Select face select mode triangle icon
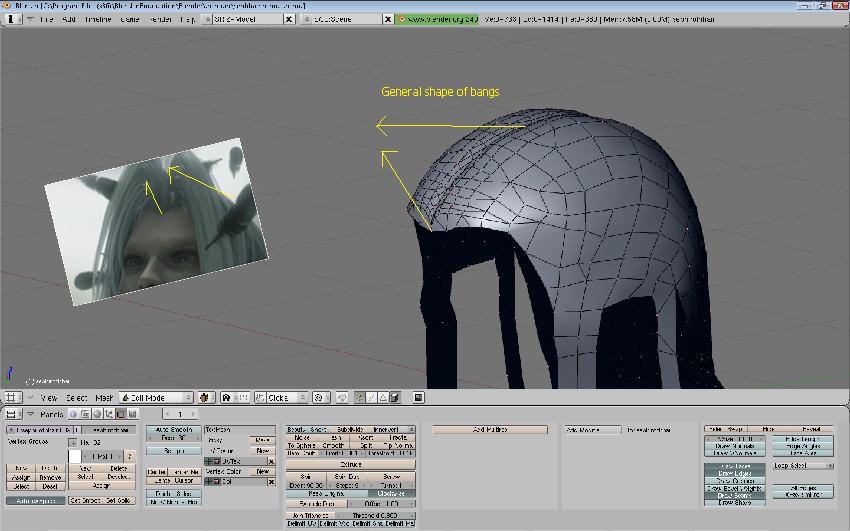The width and height of the screenshot is (850, 531). (383, 398)
